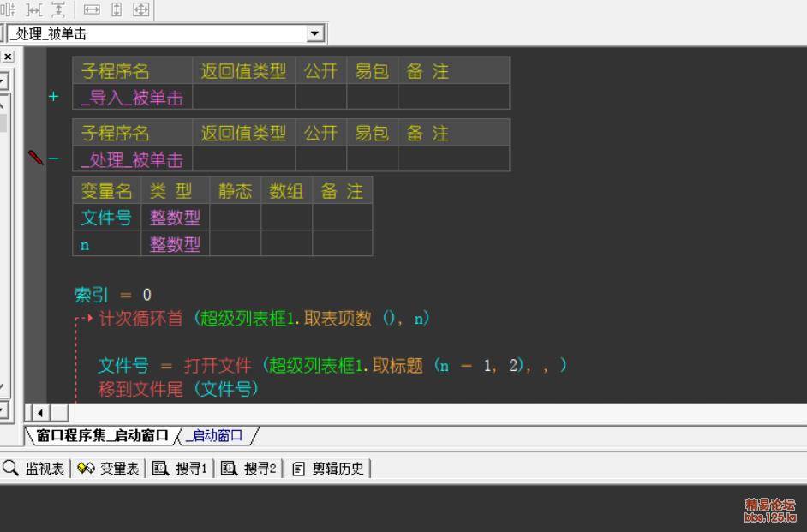Screen dimensions: 807x532
Task: Click the 类 型 column header
Action: [x=175, y=190]
